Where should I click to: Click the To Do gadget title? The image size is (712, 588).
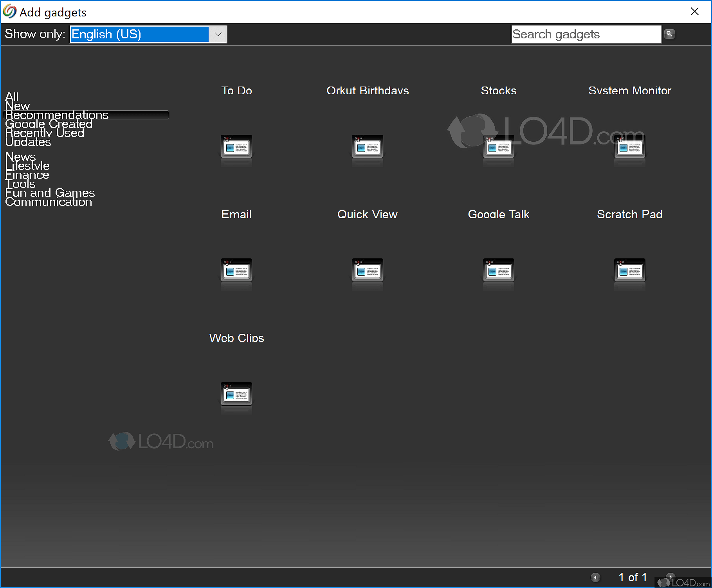click(236, 90)
